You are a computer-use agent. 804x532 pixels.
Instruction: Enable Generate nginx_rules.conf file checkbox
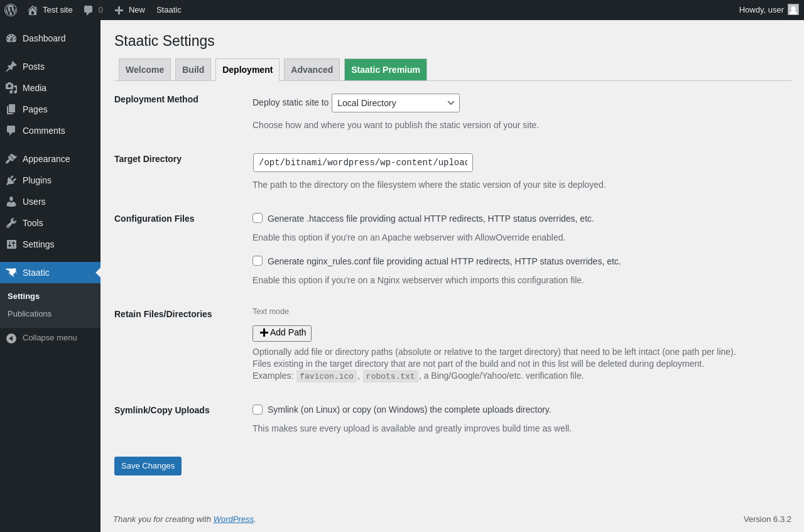[x=258, y=261]
